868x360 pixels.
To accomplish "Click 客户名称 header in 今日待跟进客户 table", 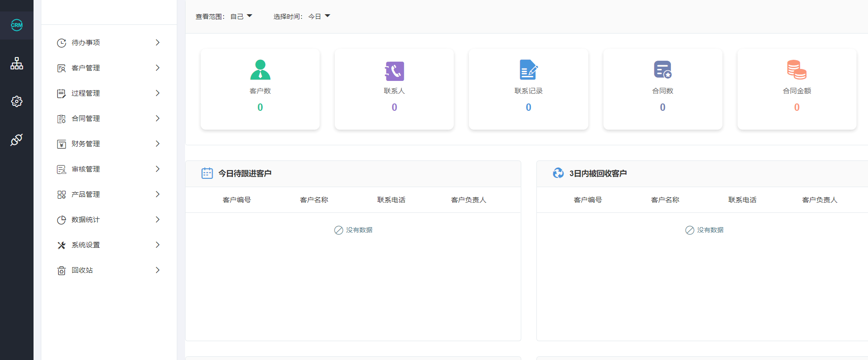I will click(x=314, y=200).
